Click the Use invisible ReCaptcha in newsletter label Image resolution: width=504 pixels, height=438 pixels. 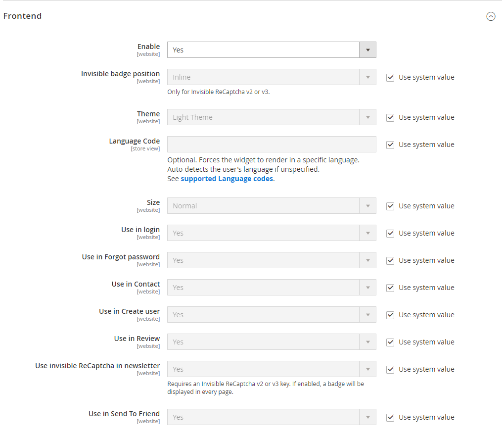click(97, 366)
